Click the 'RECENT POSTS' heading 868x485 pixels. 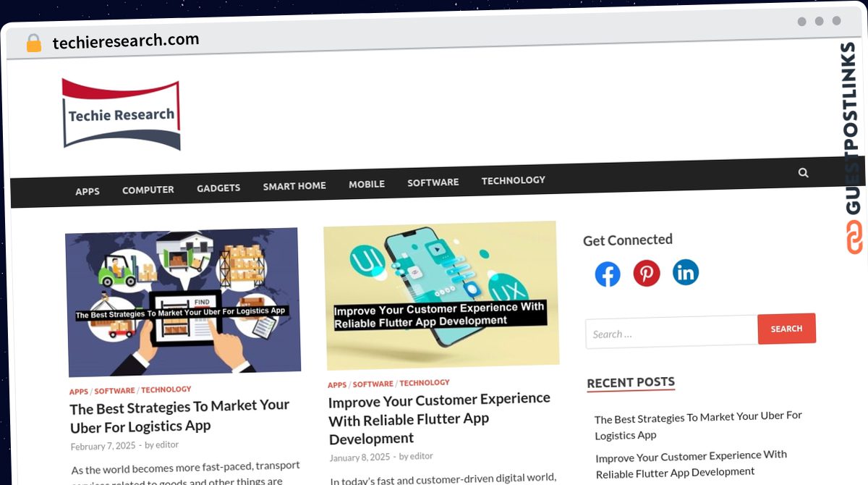(x=631, y=383)
